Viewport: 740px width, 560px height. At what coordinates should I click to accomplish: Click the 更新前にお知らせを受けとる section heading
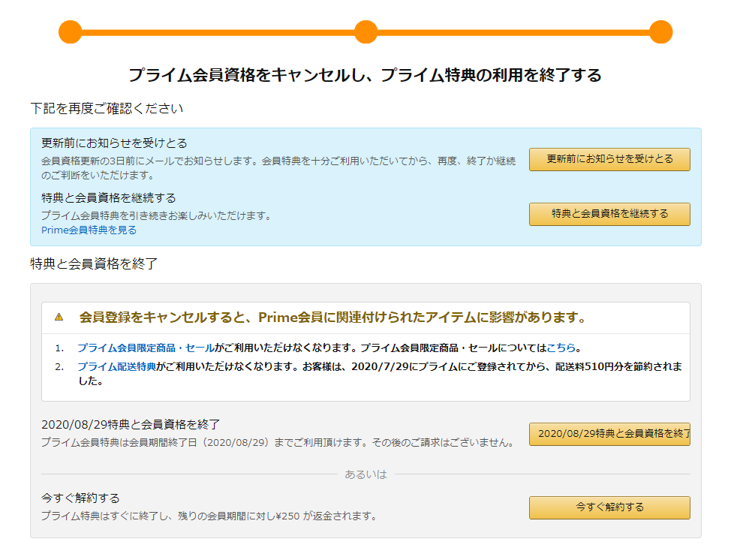coord(114,143)
